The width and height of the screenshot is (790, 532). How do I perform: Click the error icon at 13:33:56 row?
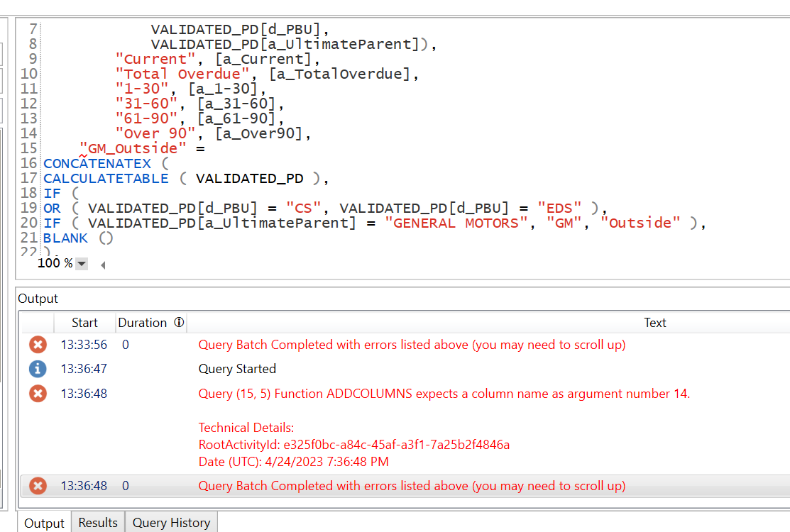tap(38, 345)
